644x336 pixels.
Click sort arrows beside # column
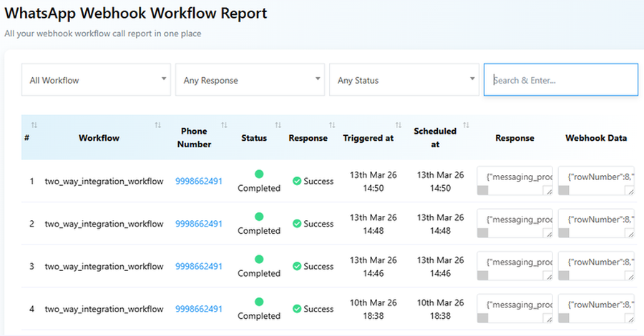34,125
